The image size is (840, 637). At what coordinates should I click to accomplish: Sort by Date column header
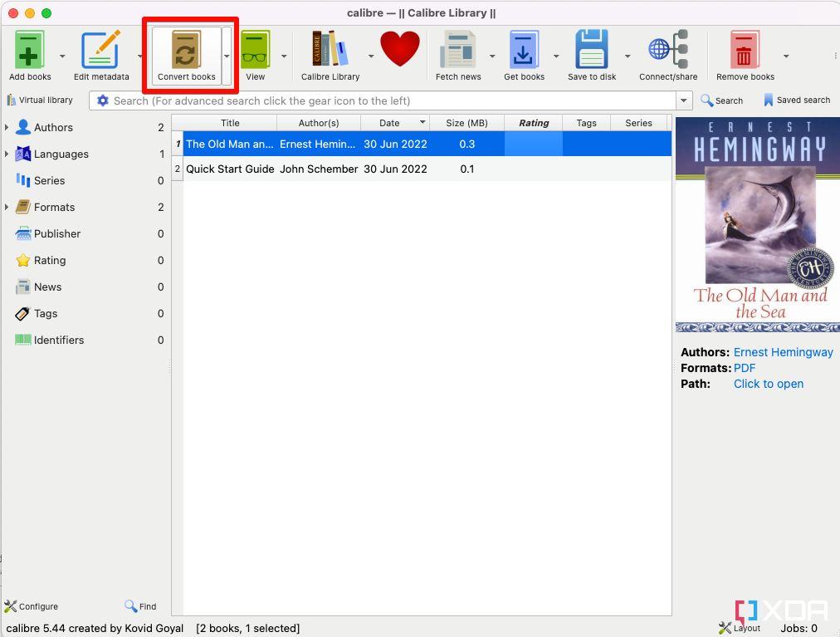pyautogui.click(x=395, y=123)
